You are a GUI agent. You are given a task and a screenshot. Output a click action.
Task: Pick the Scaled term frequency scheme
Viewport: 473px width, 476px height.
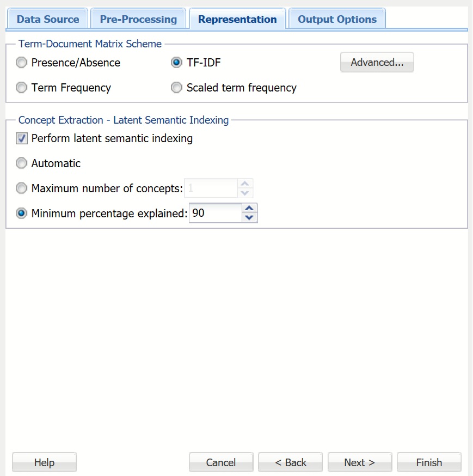[176, 88]
